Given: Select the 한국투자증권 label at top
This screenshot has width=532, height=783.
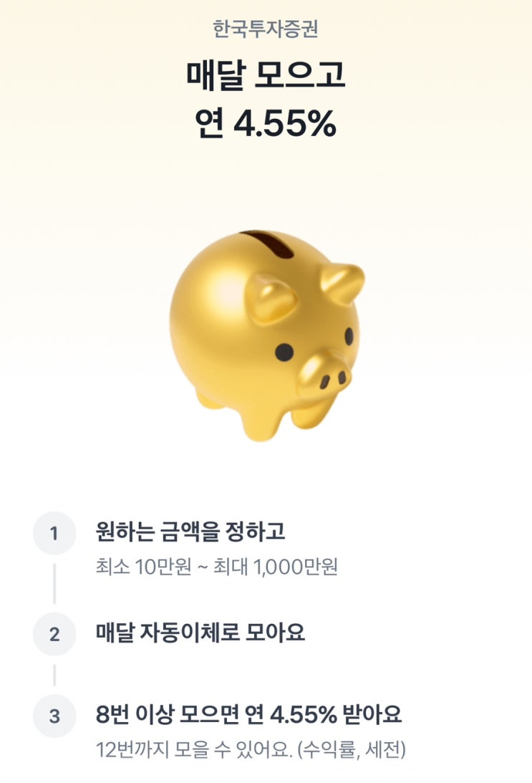Looking at the screenshot, I should pos(266,29).
